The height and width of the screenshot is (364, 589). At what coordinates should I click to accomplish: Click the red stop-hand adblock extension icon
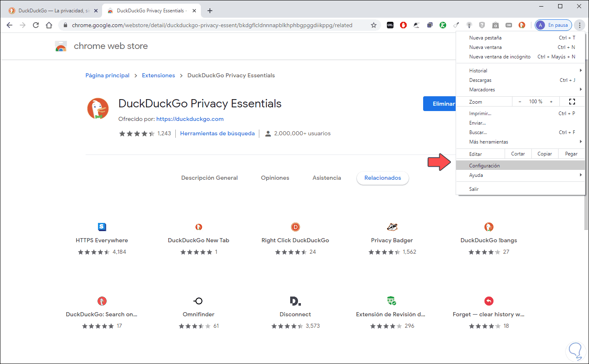(403, 25)
